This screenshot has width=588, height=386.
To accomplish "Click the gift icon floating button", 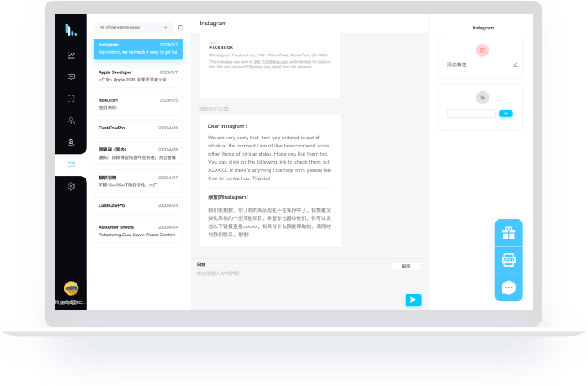I will (508, 233).
